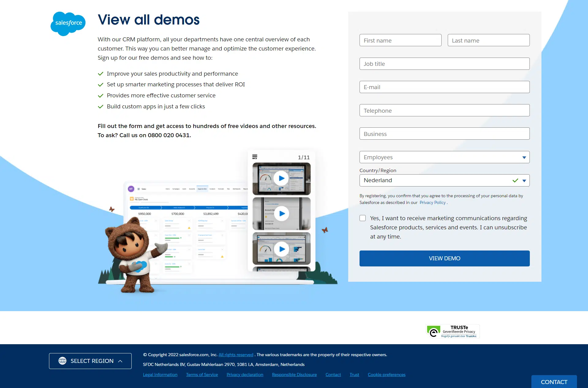Open the Cookie preferences footer link
This screenshot has height=388, width=588.
pyautogui.click(x=386, y=375)
